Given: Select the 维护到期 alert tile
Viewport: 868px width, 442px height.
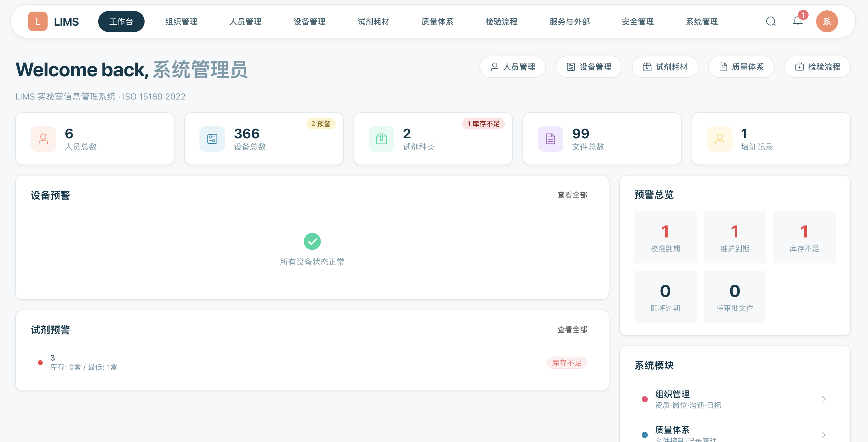Looking at the screenshot, I should [734, 237].
